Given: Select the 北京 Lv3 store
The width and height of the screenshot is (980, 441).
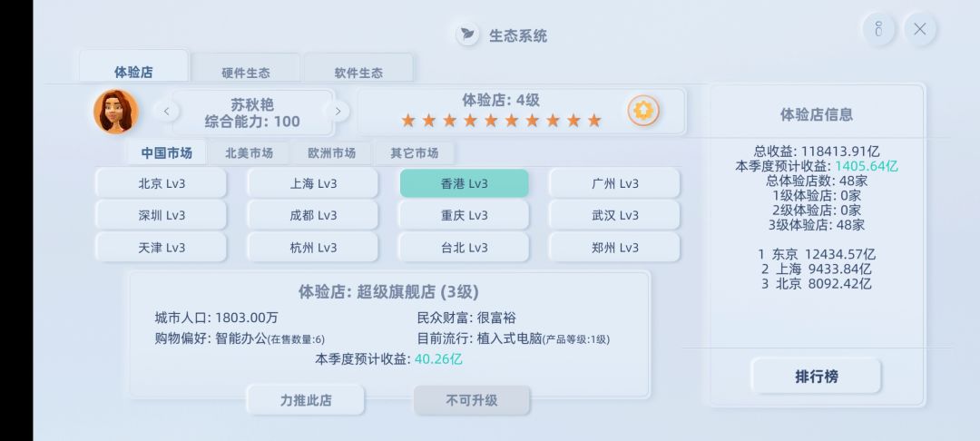Looking at the screenshot, I should pos(161,183).
